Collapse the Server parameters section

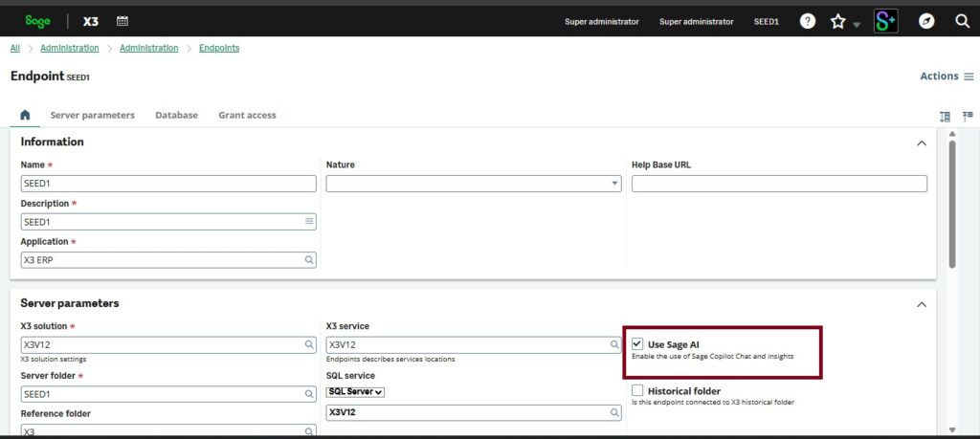pyautogui.click(x=922, y=305)
